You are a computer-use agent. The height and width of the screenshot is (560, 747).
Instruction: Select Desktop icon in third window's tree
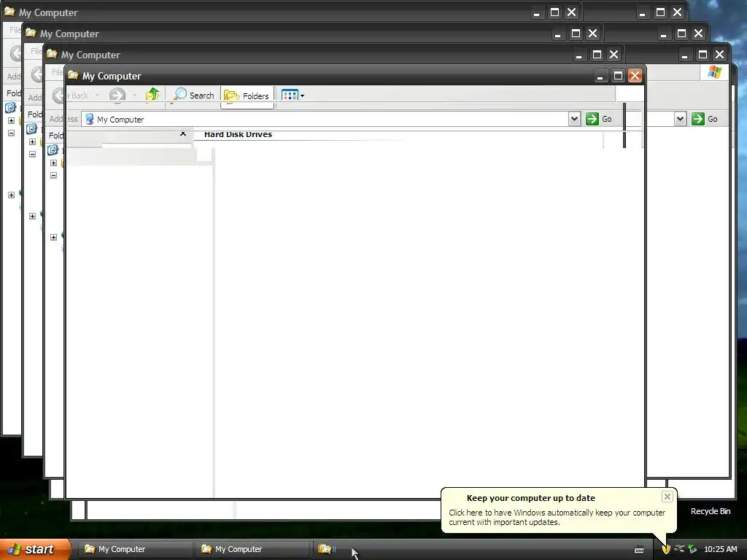(53, 150)
